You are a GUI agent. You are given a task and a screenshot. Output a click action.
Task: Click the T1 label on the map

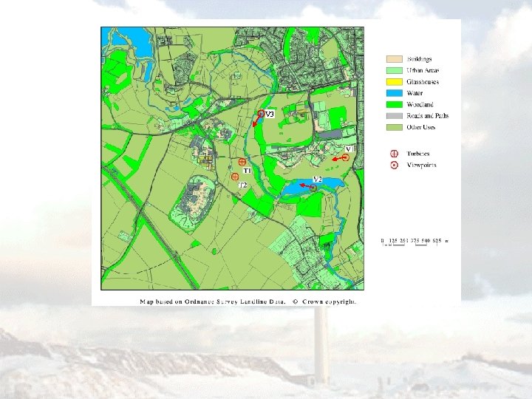point(247,171)
